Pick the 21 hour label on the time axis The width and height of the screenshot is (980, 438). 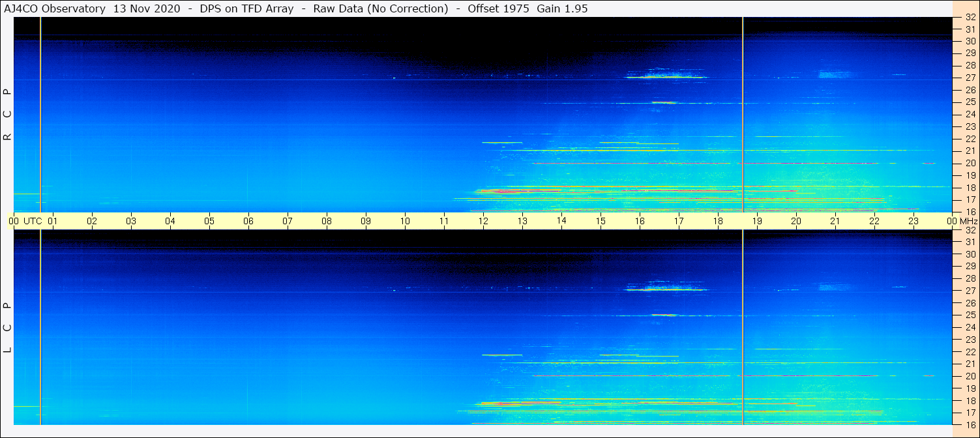click(835, 221)
